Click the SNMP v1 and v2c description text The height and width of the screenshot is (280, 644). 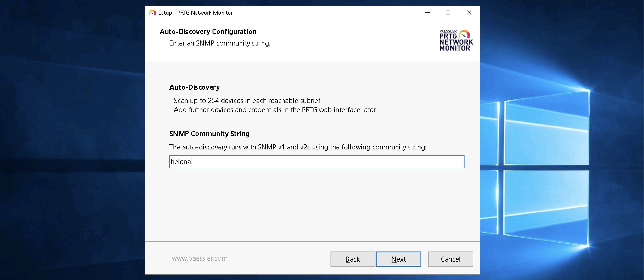pyautogui.click(x=297, y=147)
